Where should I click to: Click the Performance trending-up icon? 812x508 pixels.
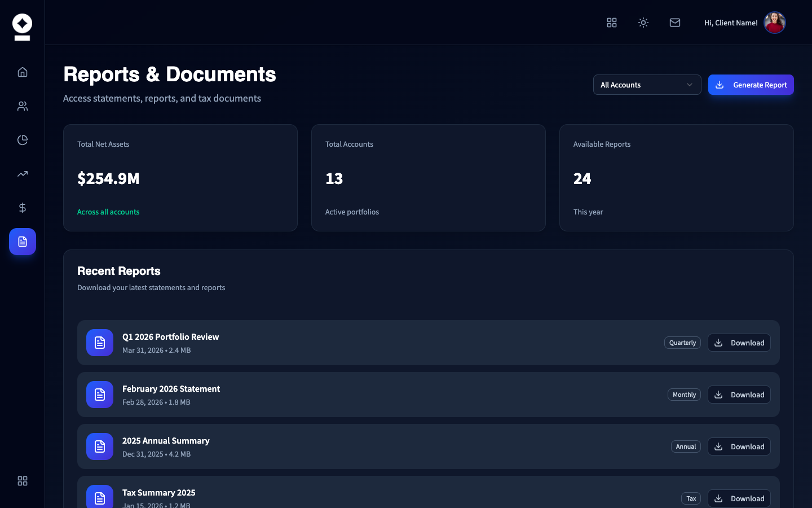(22, 174)
